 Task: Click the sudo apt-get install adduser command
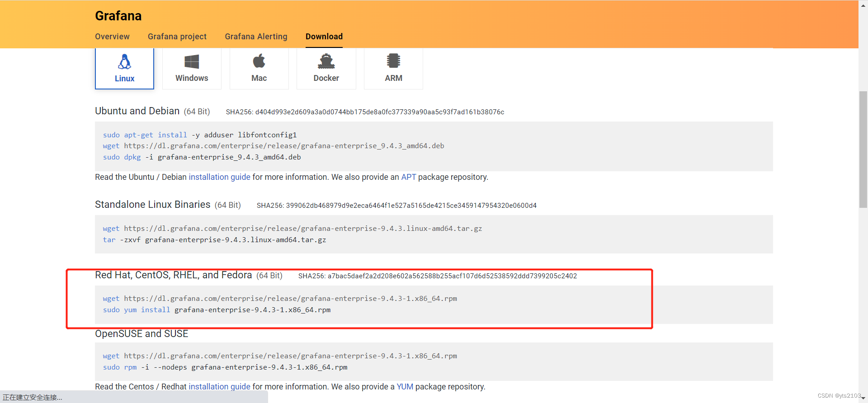tap(199, 135)
